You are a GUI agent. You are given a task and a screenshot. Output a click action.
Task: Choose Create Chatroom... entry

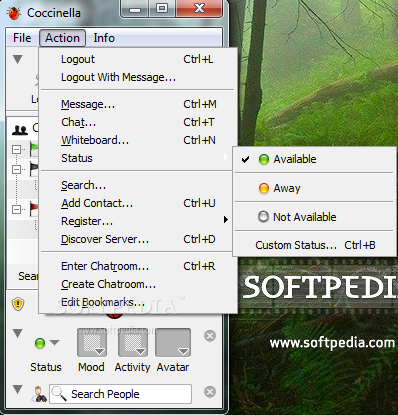pos(137,284)
